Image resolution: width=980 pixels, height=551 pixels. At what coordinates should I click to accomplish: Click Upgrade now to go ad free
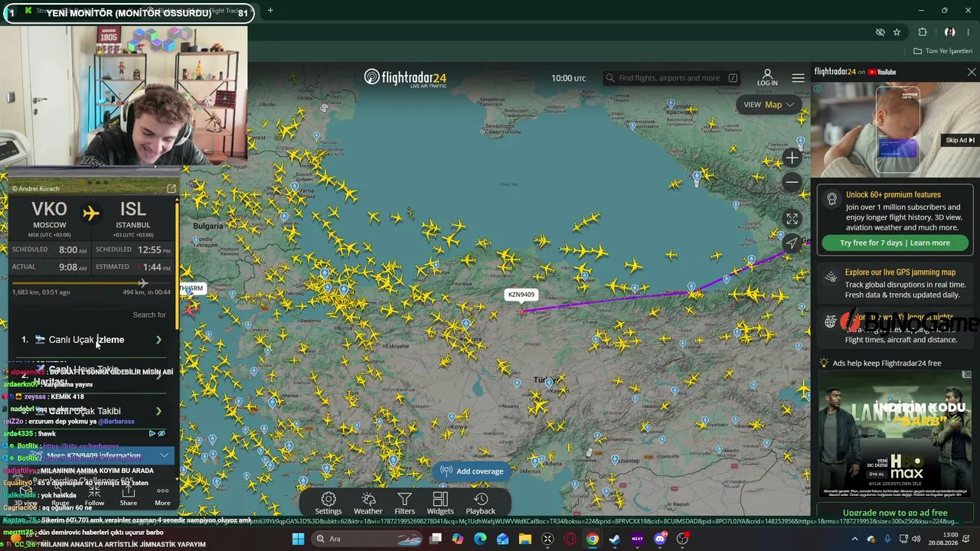[x=895, y=513]
